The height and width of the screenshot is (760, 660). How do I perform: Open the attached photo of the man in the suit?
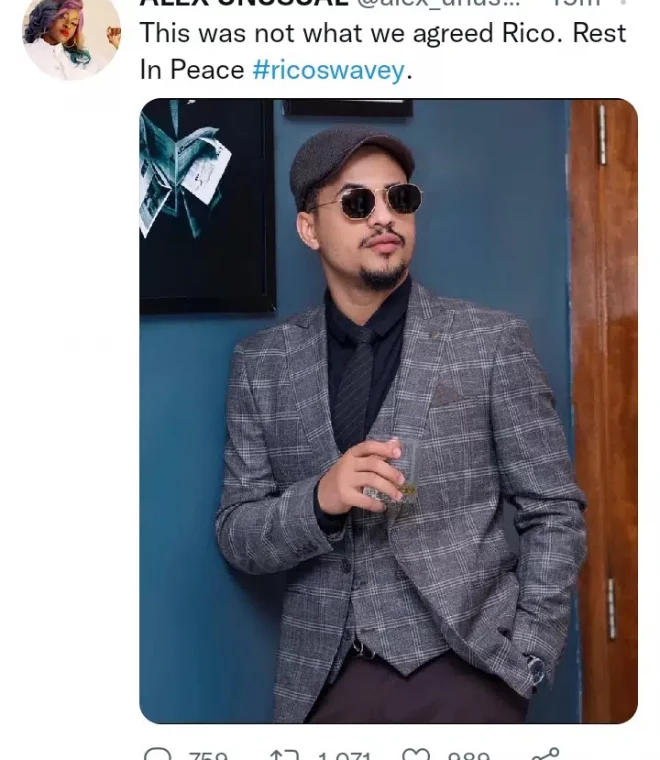388,411
